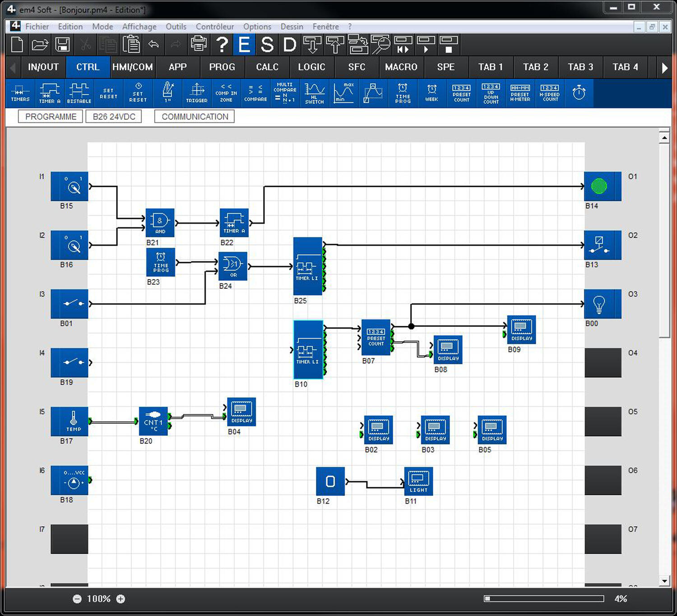Open the Contrôleur menu
Image resolution: width=677 pixels, height=616 pixels.
(214, 27)
